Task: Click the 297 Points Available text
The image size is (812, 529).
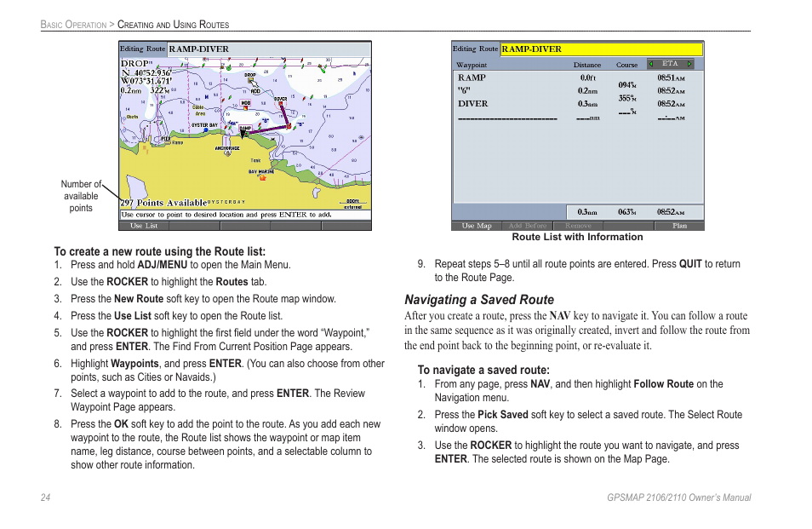Action: [x=163, y=203]
